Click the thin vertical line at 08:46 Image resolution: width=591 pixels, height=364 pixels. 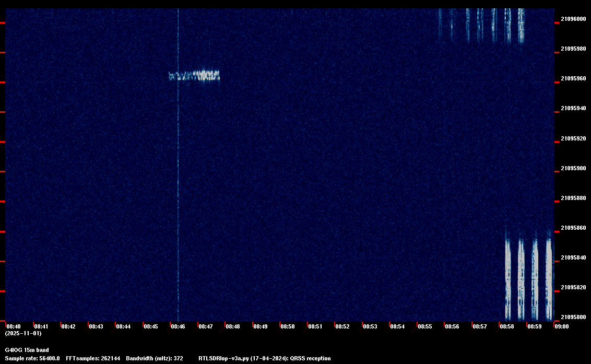click(178, 165)
